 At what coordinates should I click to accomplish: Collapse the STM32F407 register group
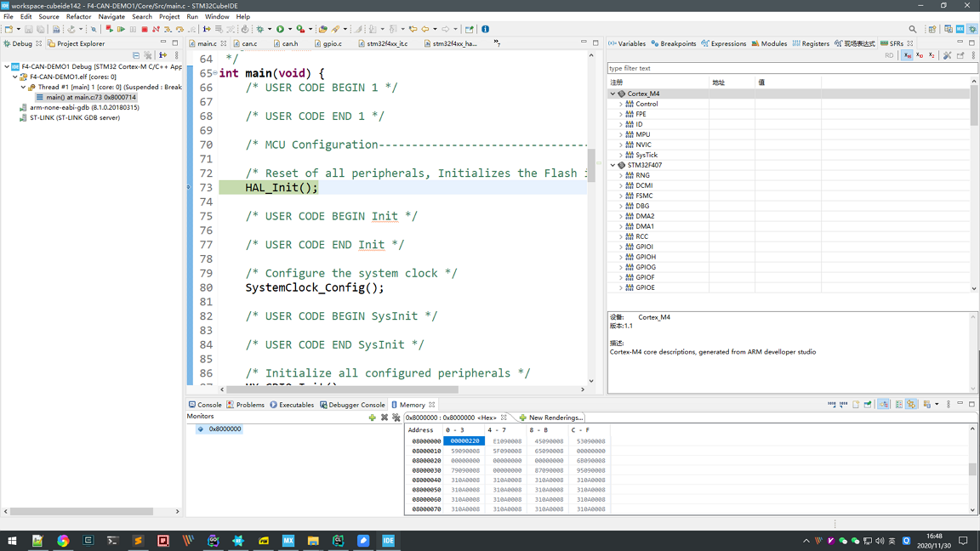613,165
